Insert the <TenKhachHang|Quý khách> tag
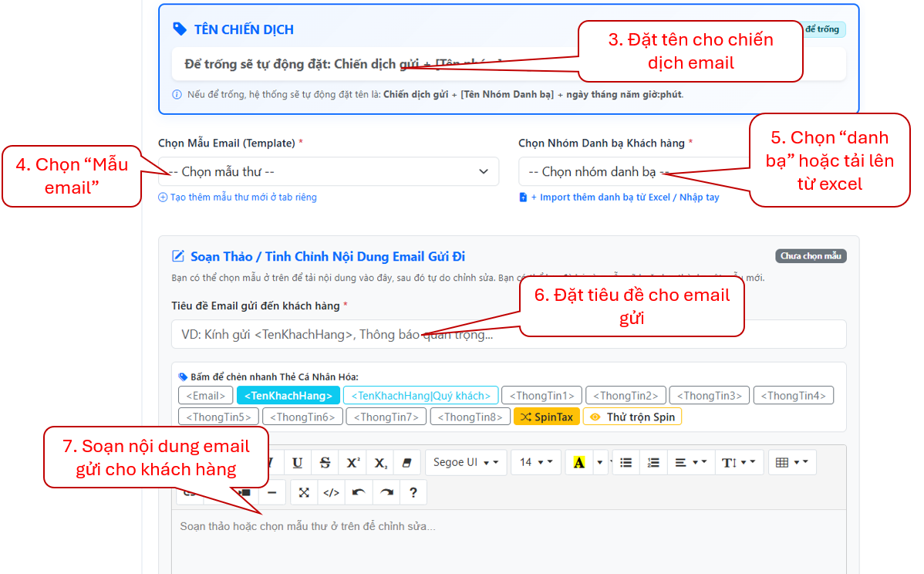 tap(421, 396)
